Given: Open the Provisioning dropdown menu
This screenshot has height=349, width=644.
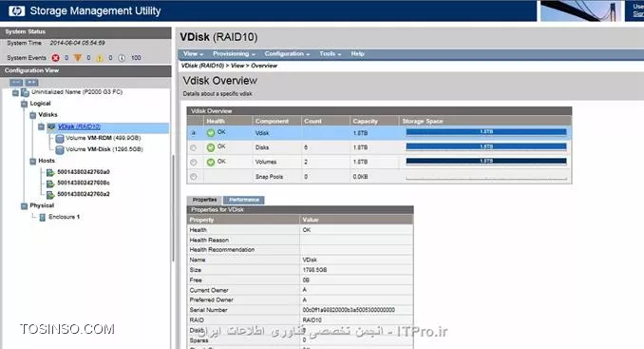Looking at the screenshot, I should 234,54.
